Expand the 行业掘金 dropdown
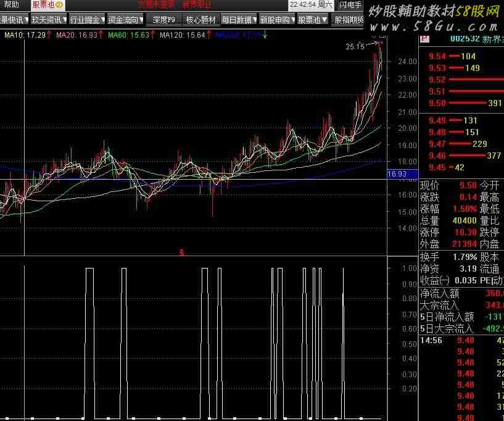The width and height of the screenshot is (504, 421). 86,20
